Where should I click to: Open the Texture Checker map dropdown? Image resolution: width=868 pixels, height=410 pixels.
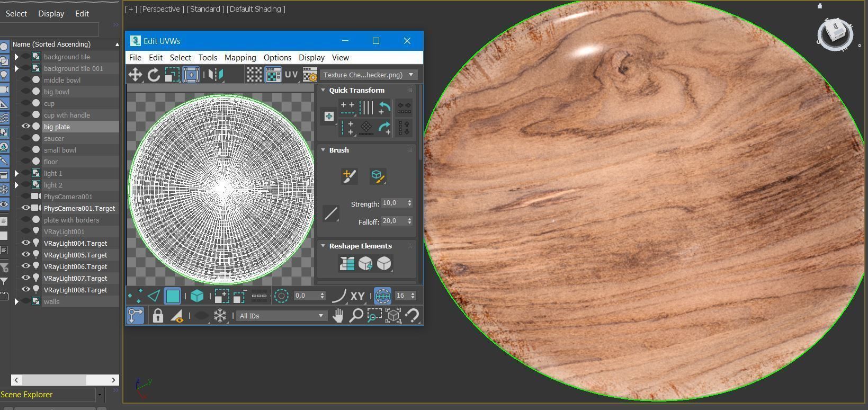pyautogui.click(x=368, y=75)
